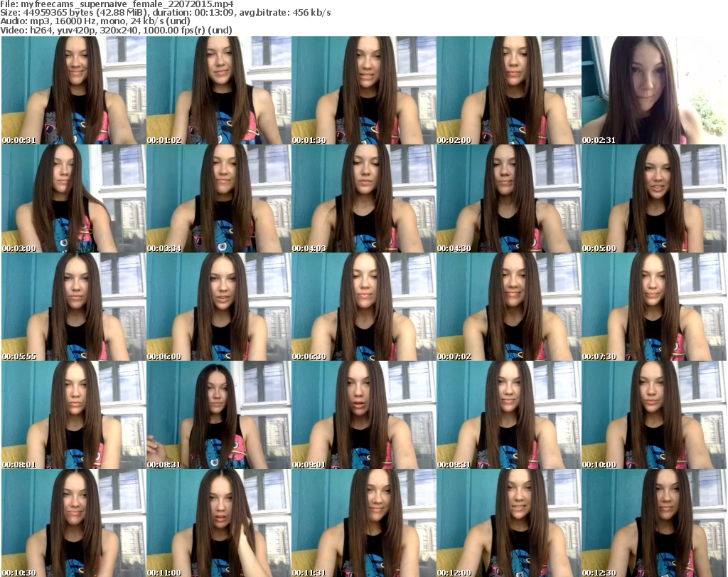Viewport: 728px width, 577px height.
Task: Select the frame labeled 00:03:34
Action: (219, 198)
